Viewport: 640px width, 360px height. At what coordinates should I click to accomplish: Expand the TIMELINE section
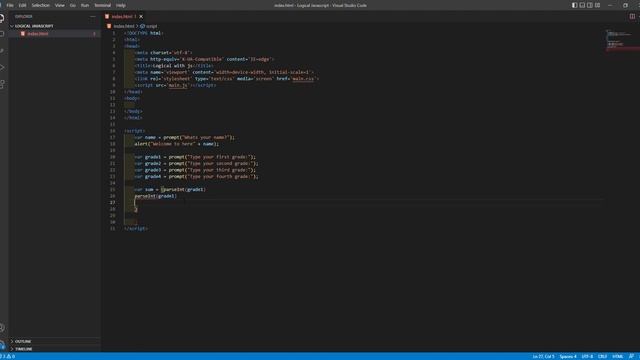(x=24, y=349)
